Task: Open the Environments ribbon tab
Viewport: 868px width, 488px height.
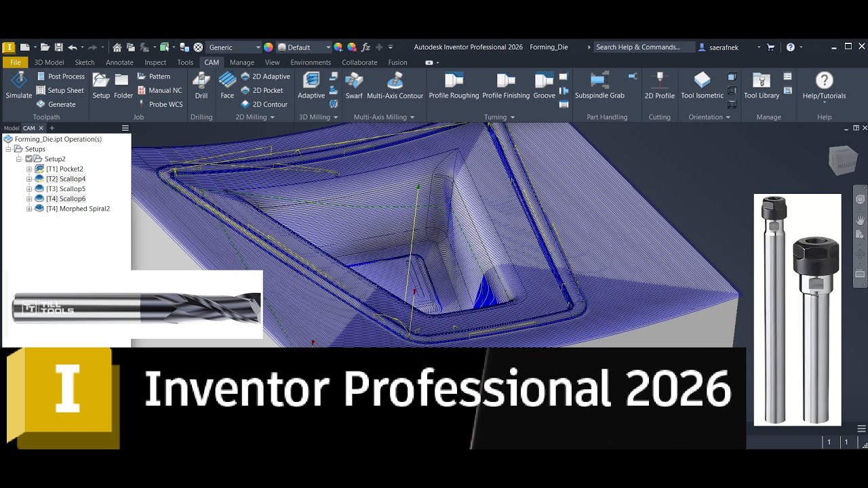Action: click(x=311, y=62)
